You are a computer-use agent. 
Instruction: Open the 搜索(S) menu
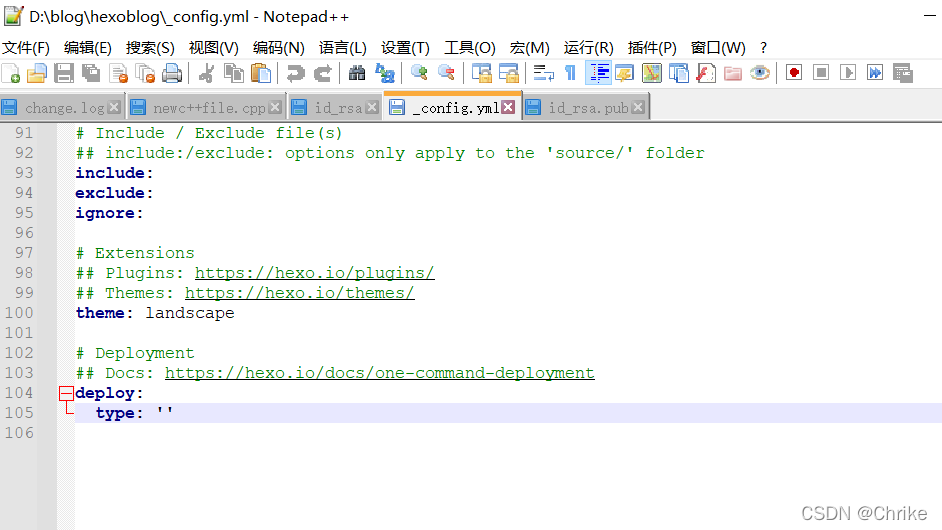click(x=150, y=47)
